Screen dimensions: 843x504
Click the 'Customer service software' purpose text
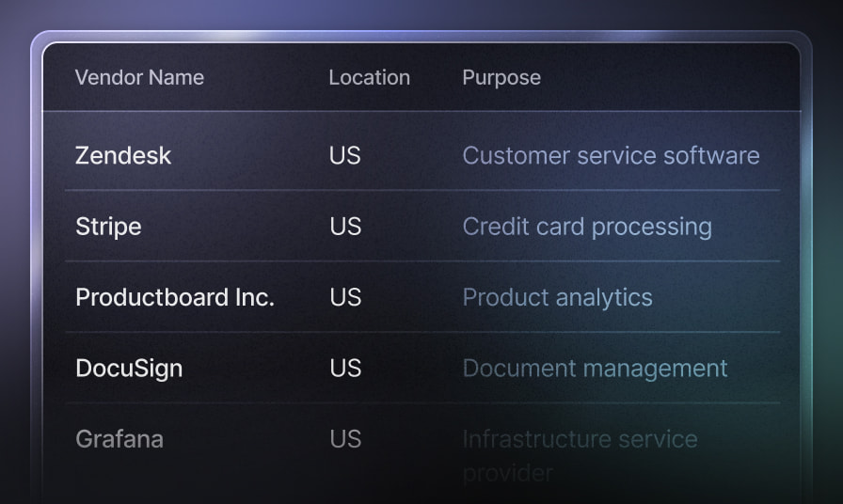(611, 155)
